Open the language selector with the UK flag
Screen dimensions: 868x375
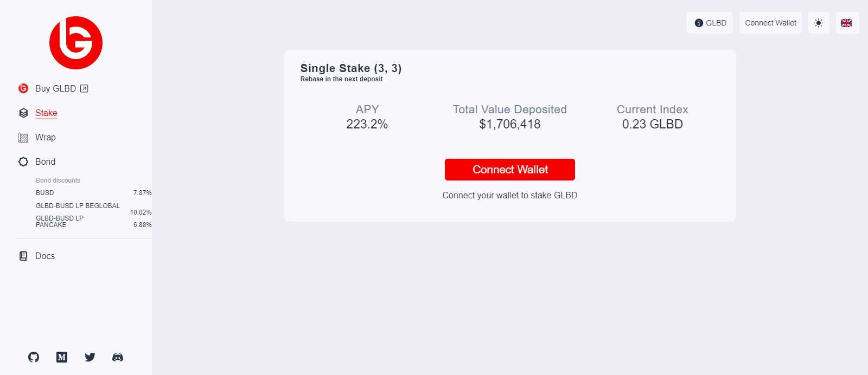846,23
